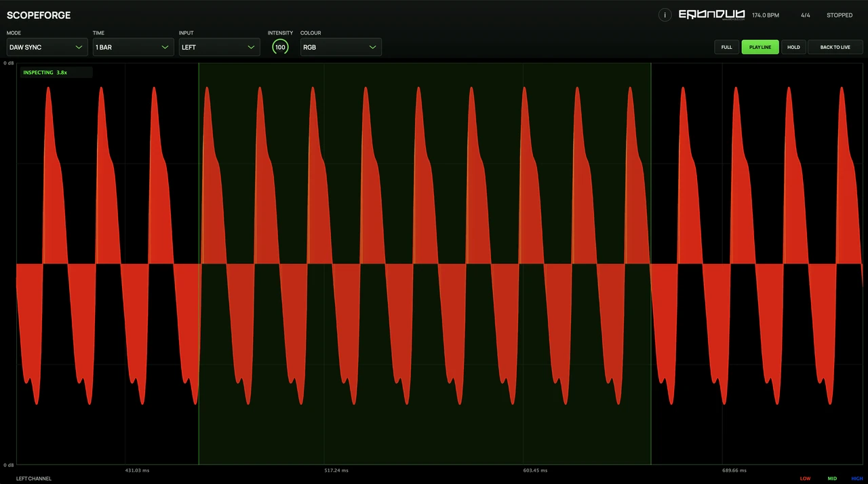Click the 603.45 ms time marker
This screenshot has height=484, width=868.
pos(535,470)
